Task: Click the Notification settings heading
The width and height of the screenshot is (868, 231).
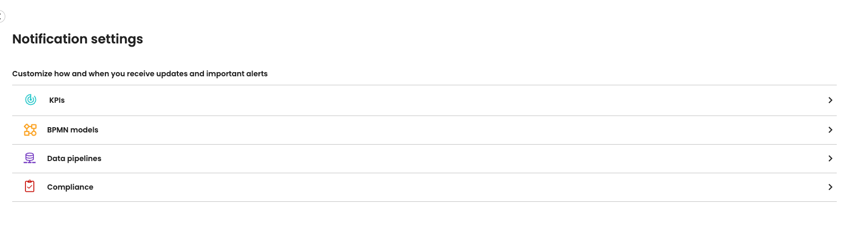Action: point(77,39)
